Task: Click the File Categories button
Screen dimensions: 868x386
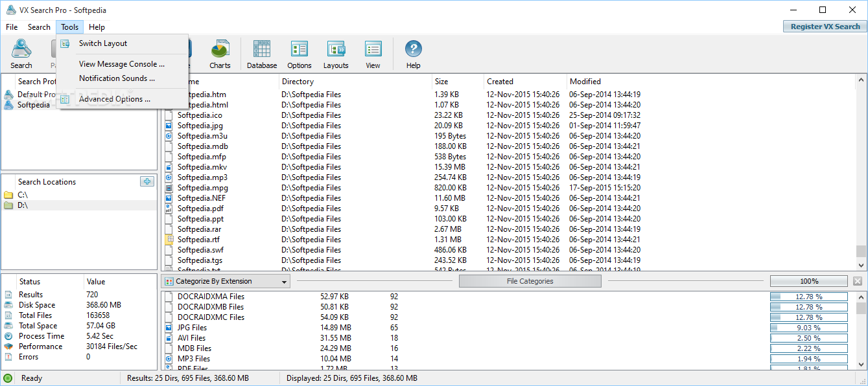Action: [x=530, y=281]
